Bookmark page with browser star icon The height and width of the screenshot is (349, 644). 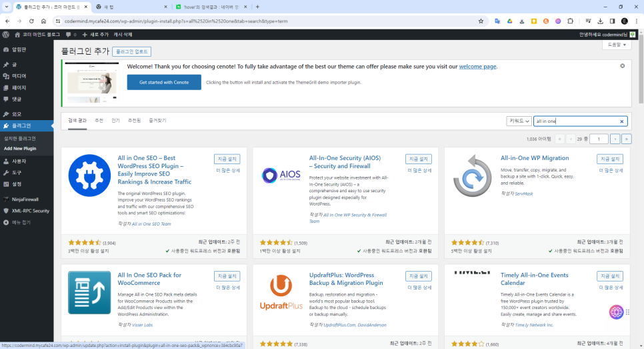[481, 21]
